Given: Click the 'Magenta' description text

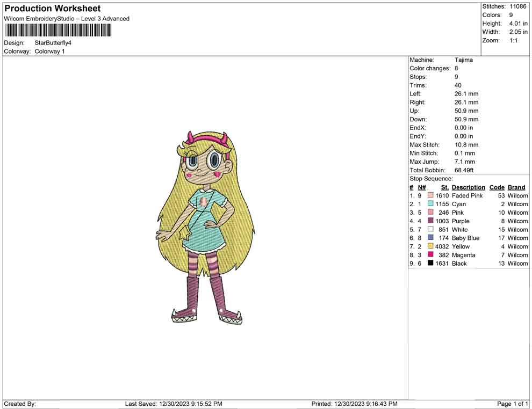Looking at the screenshot, I should (x=463, y=255).
